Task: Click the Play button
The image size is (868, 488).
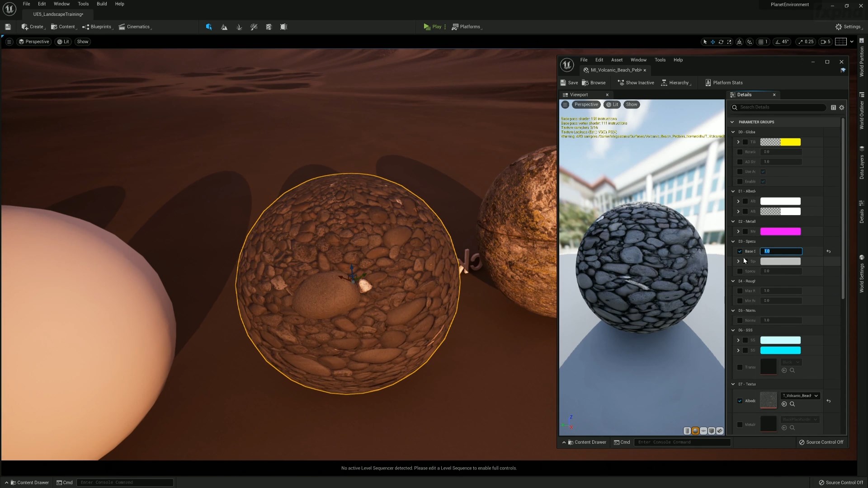Action: (x=432, y=27)
